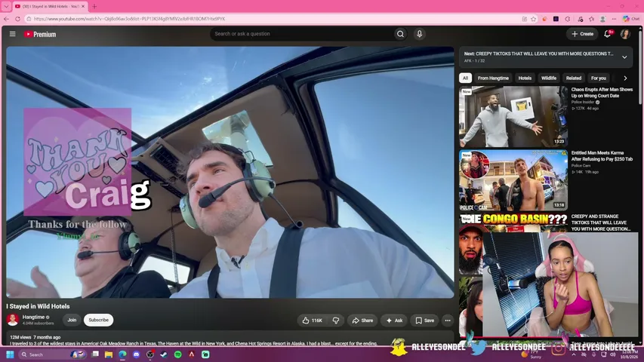This screenshot has height=362, width=644.
Task: Select the Hotels filter chip
Action: (x=525, y=78)
